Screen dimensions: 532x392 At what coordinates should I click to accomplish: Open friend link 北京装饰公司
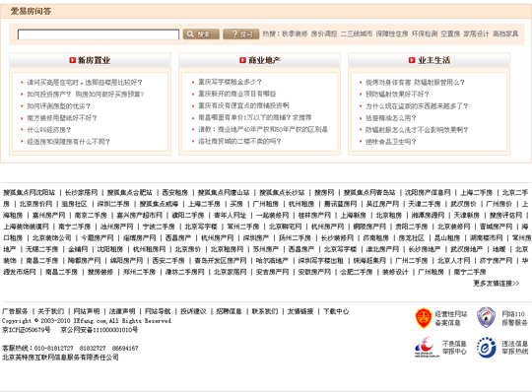[52, 238]
